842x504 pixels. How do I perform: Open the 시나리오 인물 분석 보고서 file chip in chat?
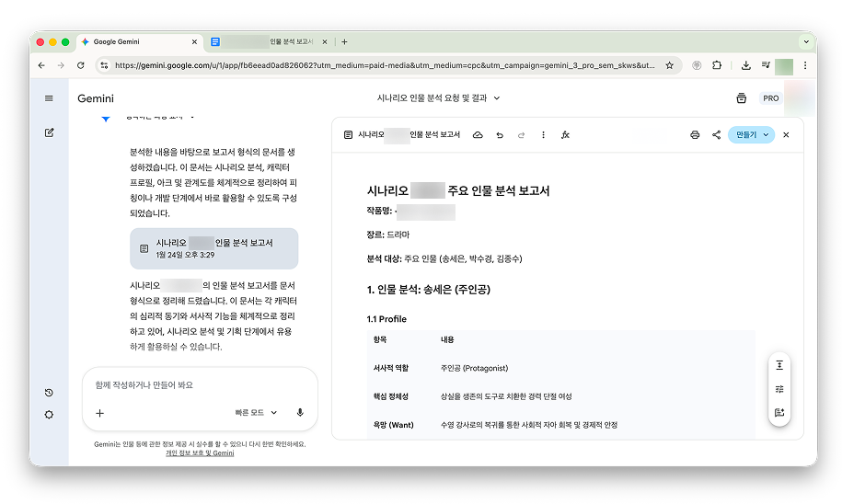[x=213, y=248]
